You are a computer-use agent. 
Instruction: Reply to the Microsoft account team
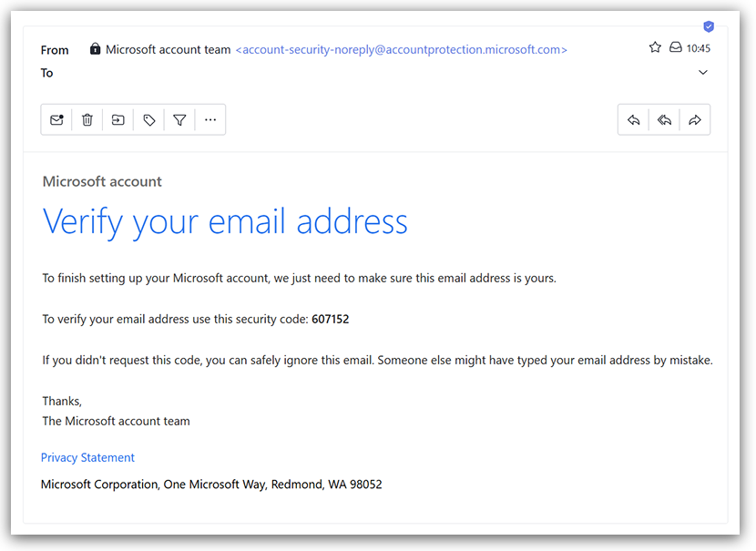pos(634,119)
